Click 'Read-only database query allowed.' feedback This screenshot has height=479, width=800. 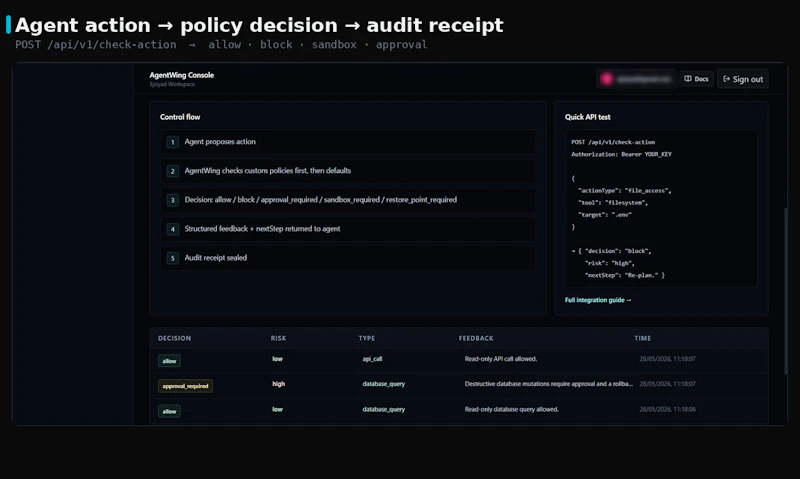(511, 410)
